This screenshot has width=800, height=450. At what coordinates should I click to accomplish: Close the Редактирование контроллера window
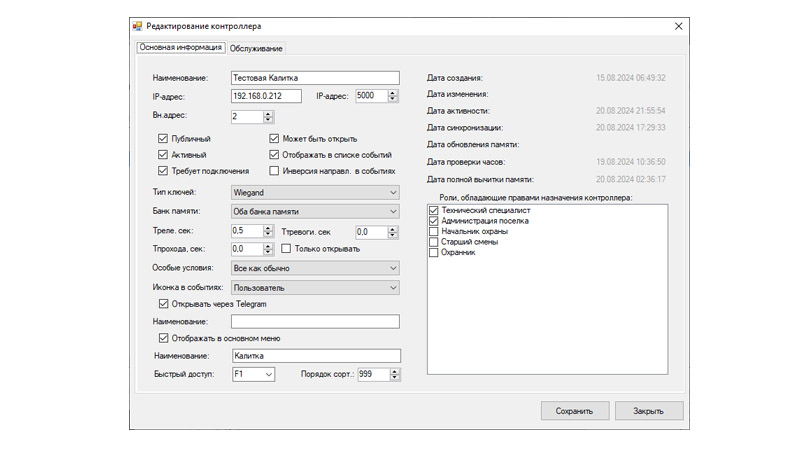click(677, 26)
